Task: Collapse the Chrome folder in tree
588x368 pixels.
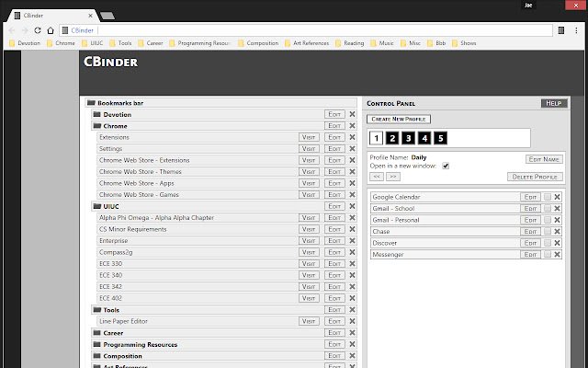Action: point(97,126)
